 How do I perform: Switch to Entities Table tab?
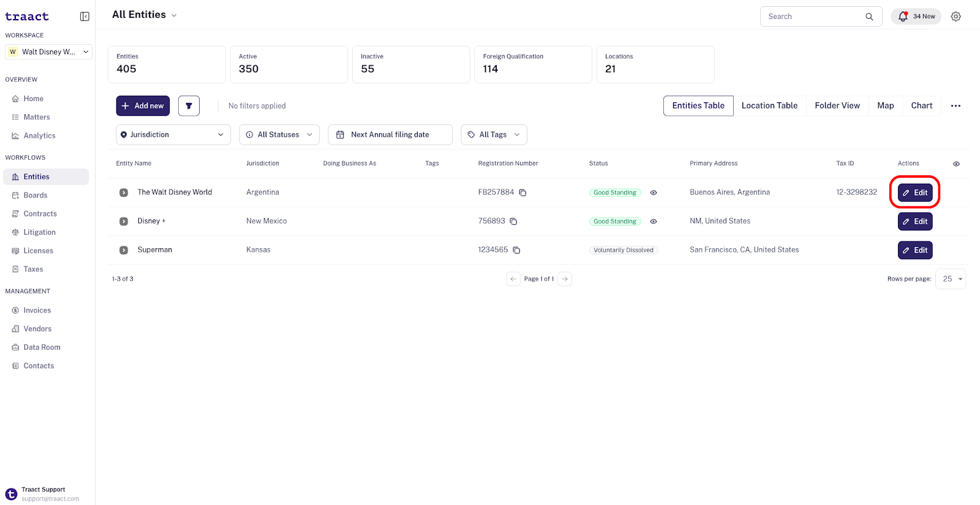click(698, 106)
